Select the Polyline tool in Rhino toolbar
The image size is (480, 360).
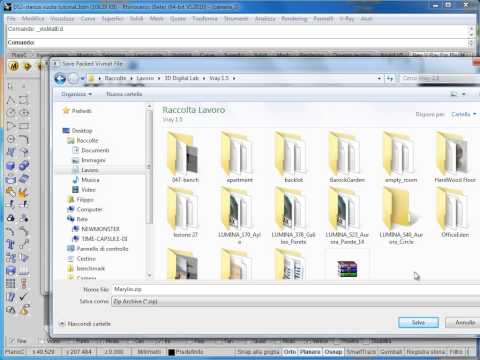pyautogui.click(x=11, y=100)
